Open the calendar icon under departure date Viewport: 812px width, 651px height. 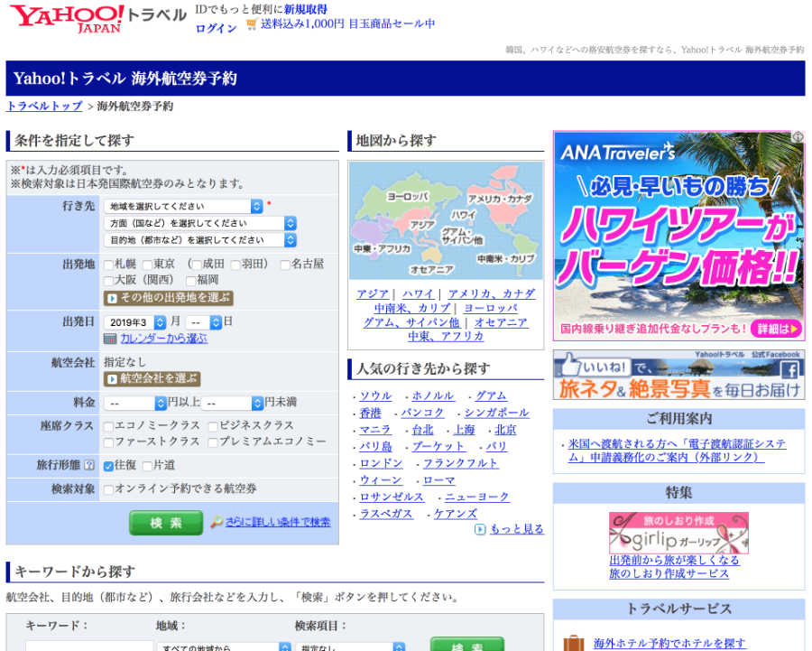coord(110,339)
